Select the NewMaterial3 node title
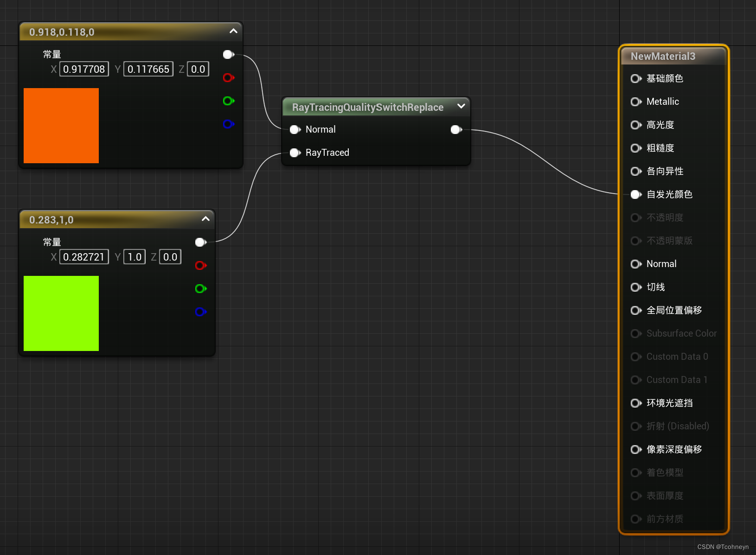Screen dimensions: 756x555 663,57
